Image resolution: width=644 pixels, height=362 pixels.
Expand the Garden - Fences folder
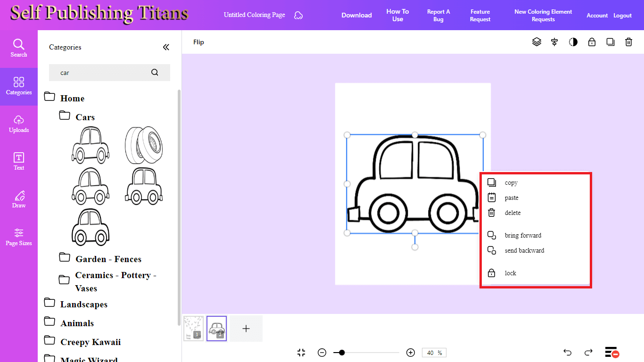pyautogui.click(x=100, y=258)
